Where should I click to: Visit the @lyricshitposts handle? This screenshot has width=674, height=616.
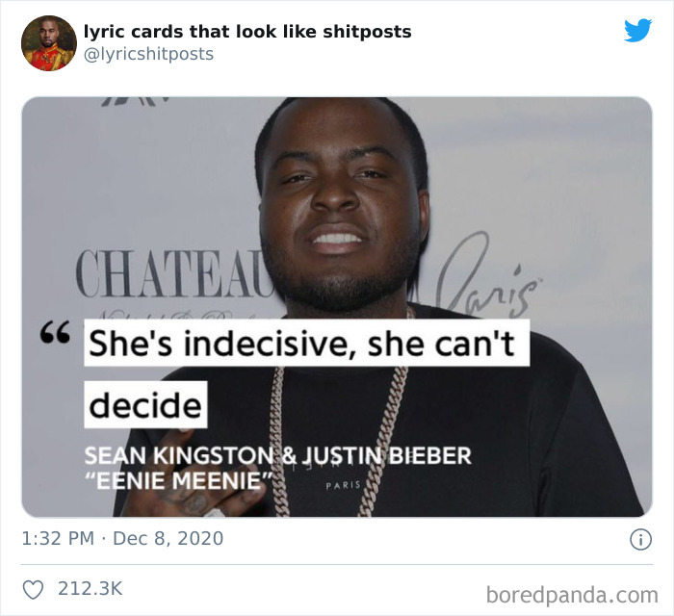coord(148,54)
